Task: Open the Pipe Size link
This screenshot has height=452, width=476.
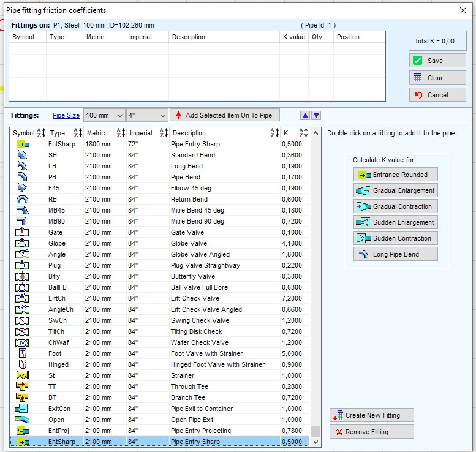Action: pyautogui.click(x=66, y=115)
